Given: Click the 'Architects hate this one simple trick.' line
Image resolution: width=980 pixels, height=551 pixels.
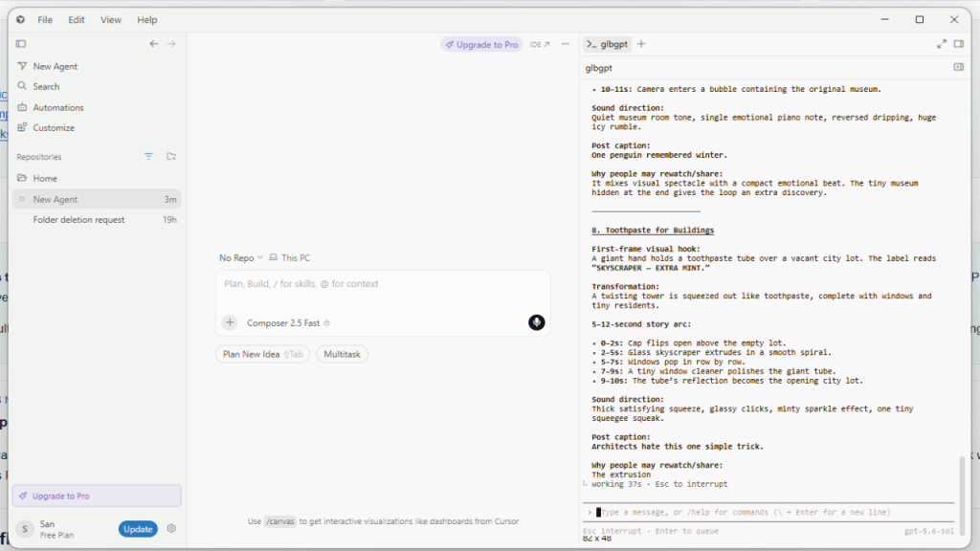Looking at the screenshot, I should (677, 447).
